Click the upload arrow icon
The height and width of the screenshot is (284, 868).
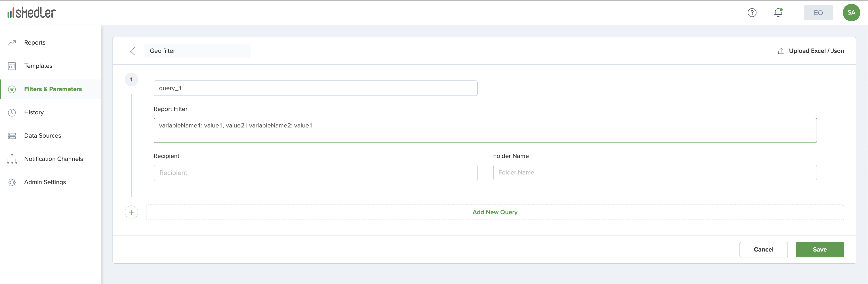tap(781, 51)
